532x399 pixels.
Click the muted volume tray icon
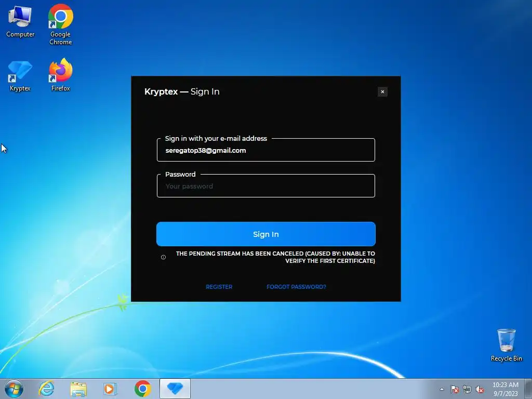480,389
